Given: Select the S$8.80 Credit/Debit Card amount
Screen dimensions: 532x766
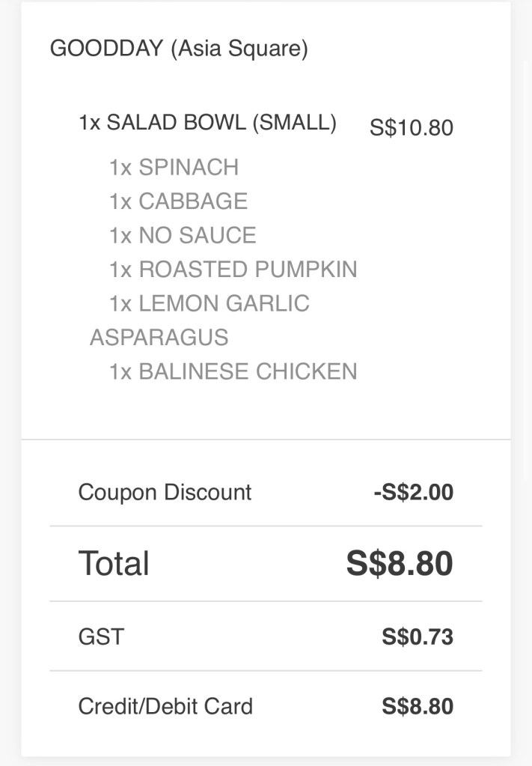Looking at the screenshot, I should point(417,706).
